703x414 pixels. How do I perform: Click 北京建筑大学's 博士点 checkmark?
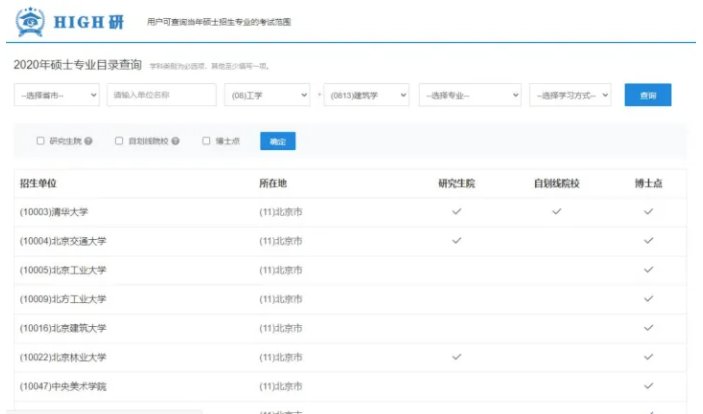[648, 328]
